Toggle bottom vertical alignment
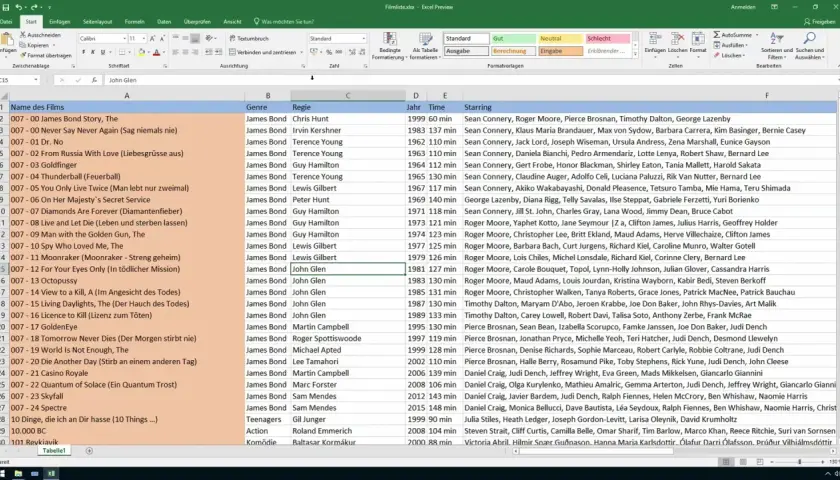This screenshot has width=840, height=480. [x=195, y=39]
